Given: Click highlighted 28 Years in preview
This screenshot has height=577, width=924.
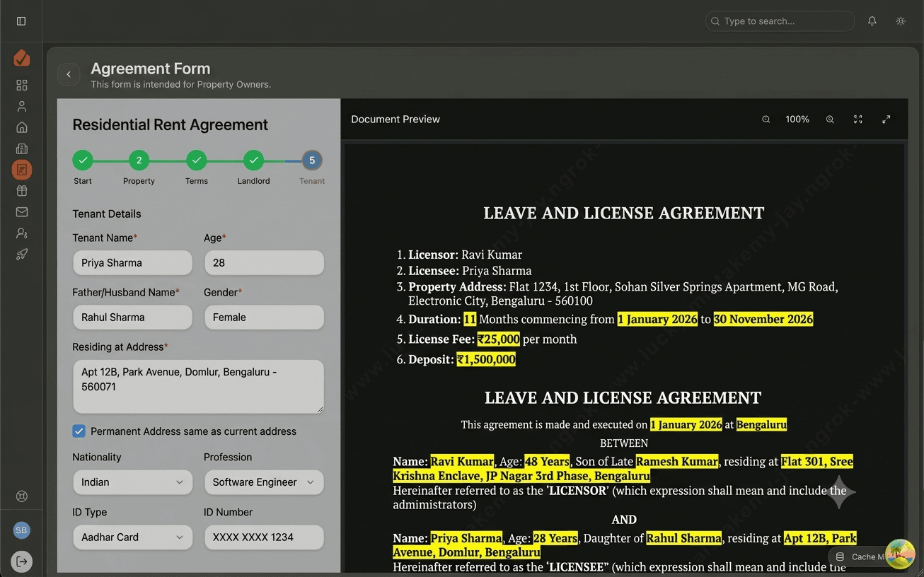Looking at the screenshot, I should point(555,538).
